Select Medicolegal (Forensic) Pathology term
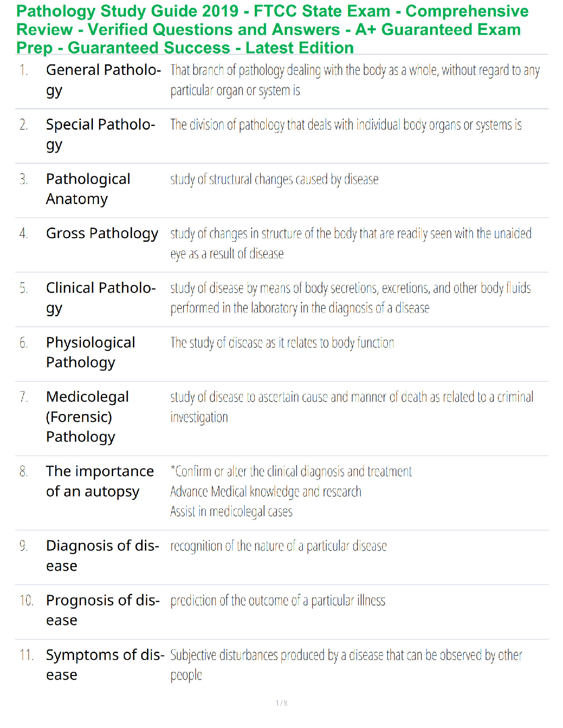This screenshot has width=563, height=728. 87,417
